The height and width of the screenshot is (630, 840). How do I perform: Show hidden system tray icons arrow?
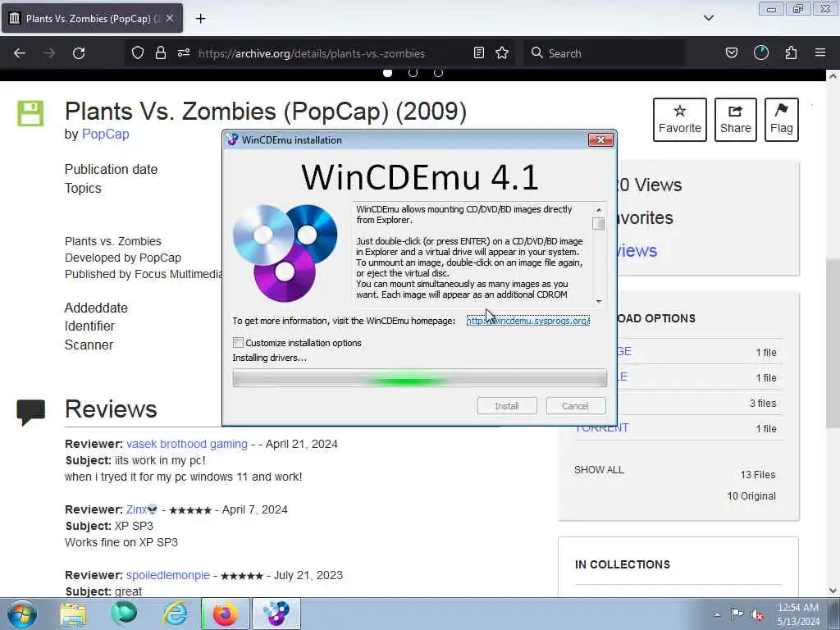click(717, 614)
